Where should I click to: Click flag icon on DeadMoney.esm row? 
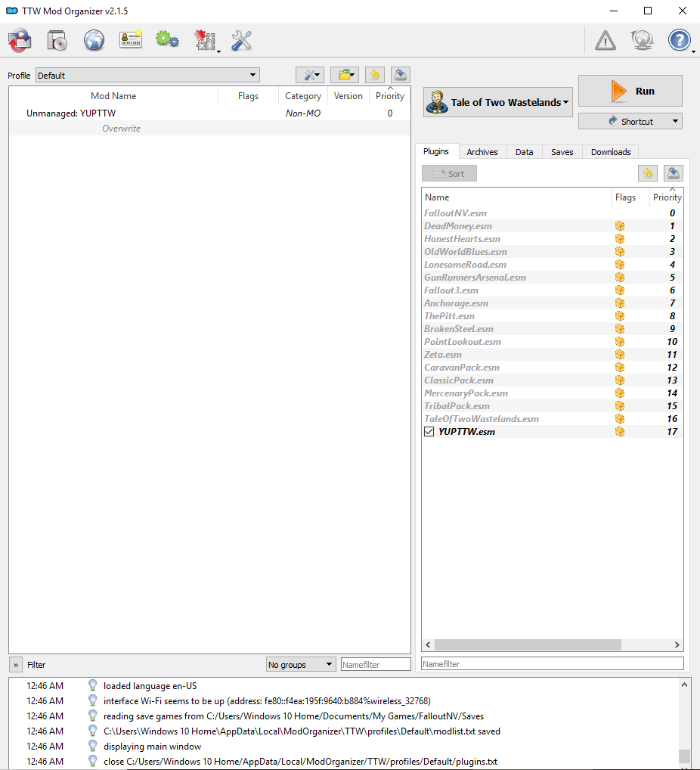pos(620,226)
